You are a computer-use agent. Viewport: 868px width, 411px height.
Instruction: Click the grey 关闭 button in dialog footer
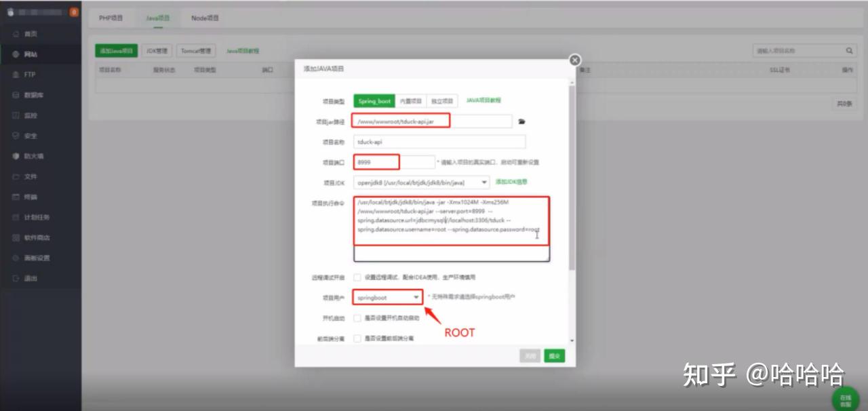530,355
